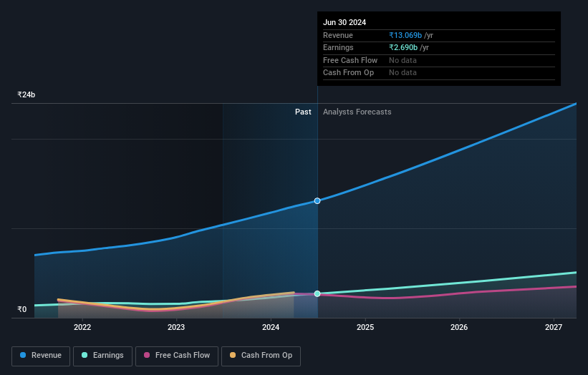
Task: Click the 2027 x-axis label
Action: tap(554, 327)
